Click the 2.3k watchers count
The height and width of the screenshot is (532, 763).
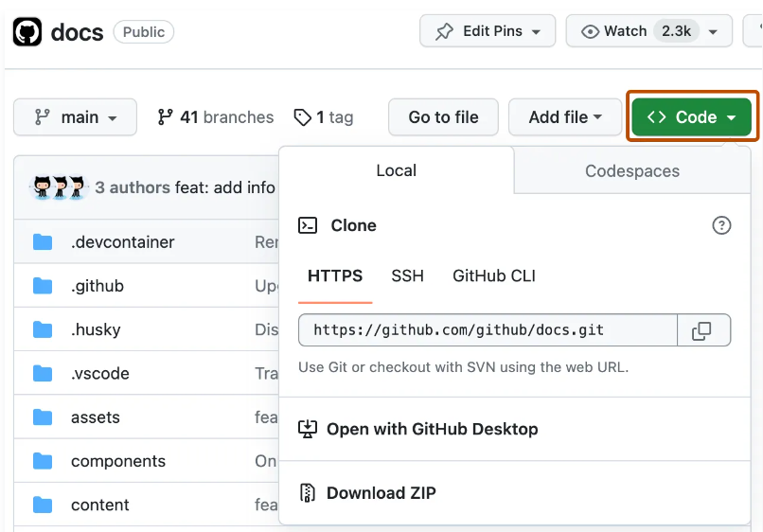pyautogui.click(x=676, y=31)
